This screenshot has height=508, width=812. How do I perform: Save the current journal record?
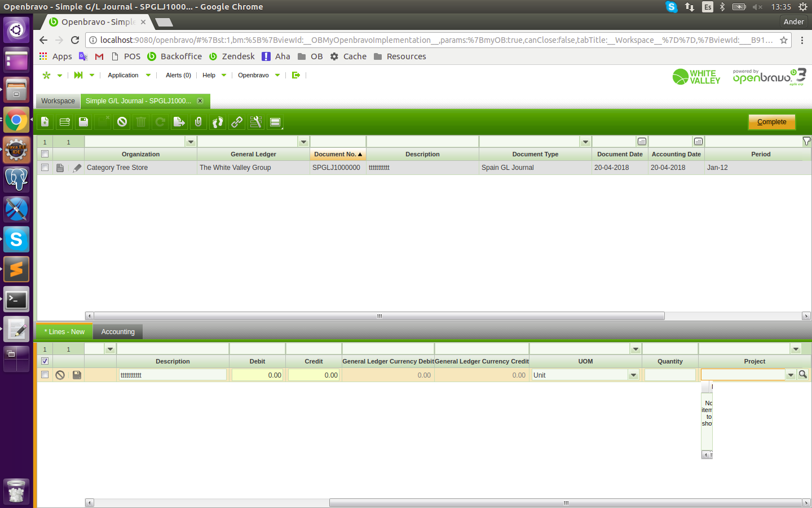click(x=83, y=122)
